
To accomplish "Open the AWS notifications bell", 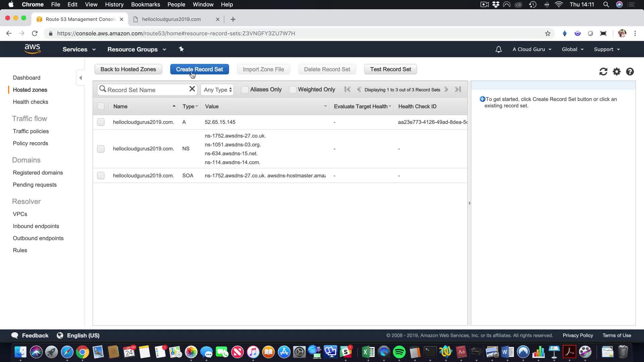I will tap(498, 50).
